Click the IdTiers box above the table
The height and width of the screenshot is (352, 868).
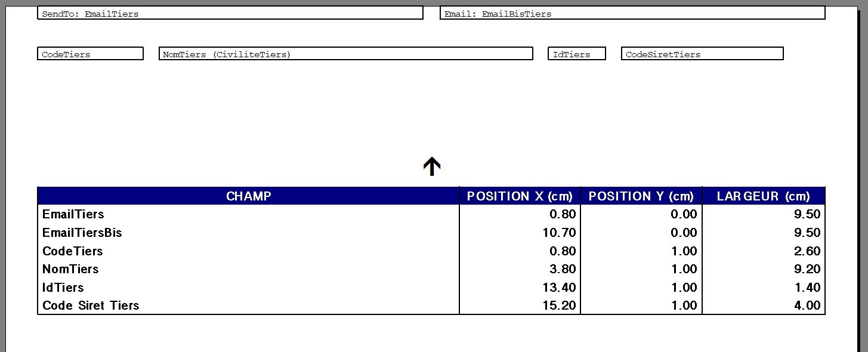pos(576,54)
